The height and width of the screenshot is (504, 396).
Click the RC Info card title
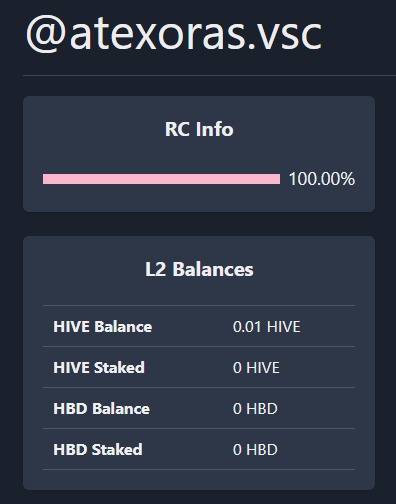click(x=199, y=129)
